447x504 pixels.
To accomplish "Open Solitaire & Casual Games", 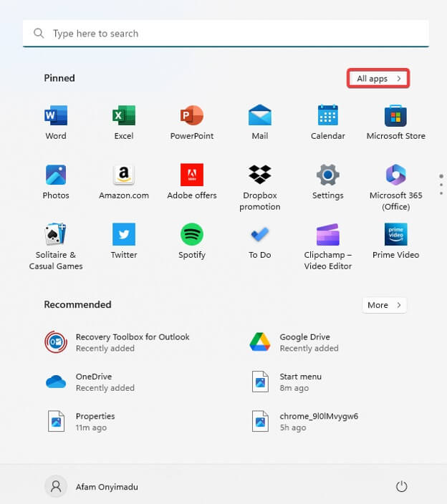I will tap(56, 246).
